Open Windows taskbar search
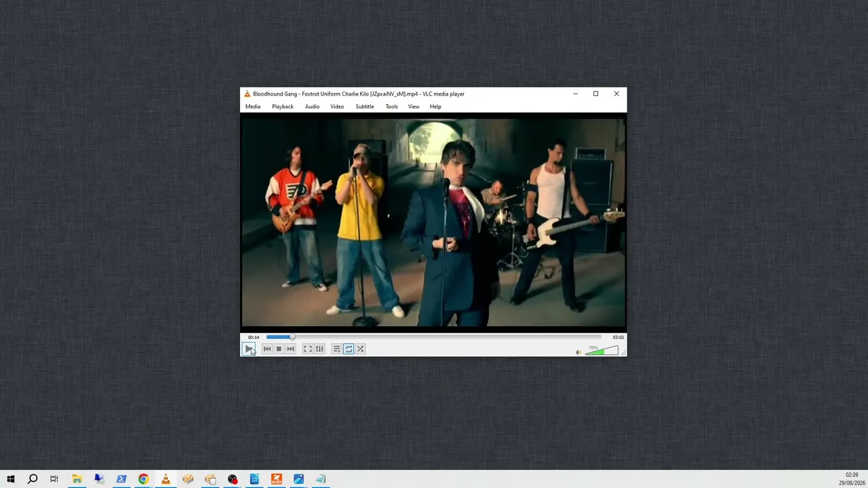 (33, 479)
